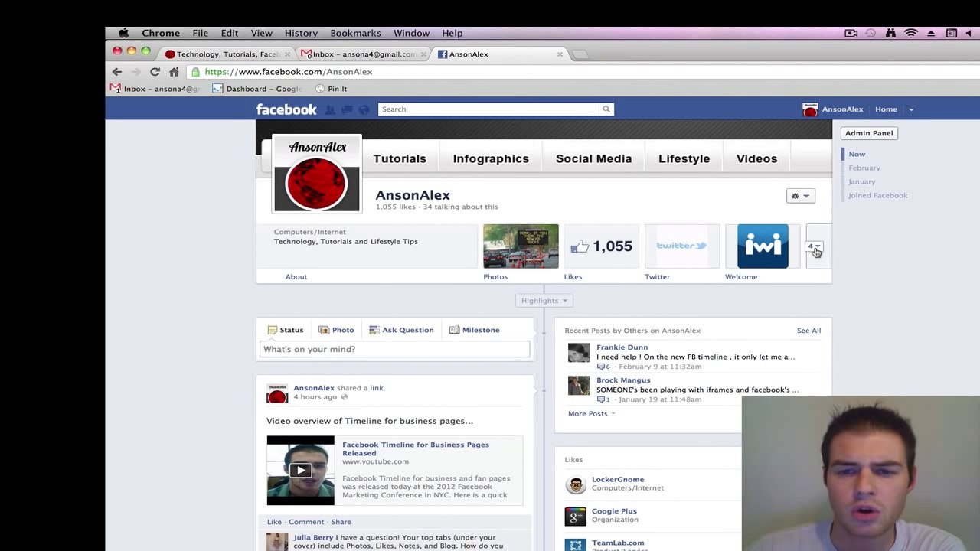Click Comment under the shared link post
980x551 pixels.
(306, 522)
